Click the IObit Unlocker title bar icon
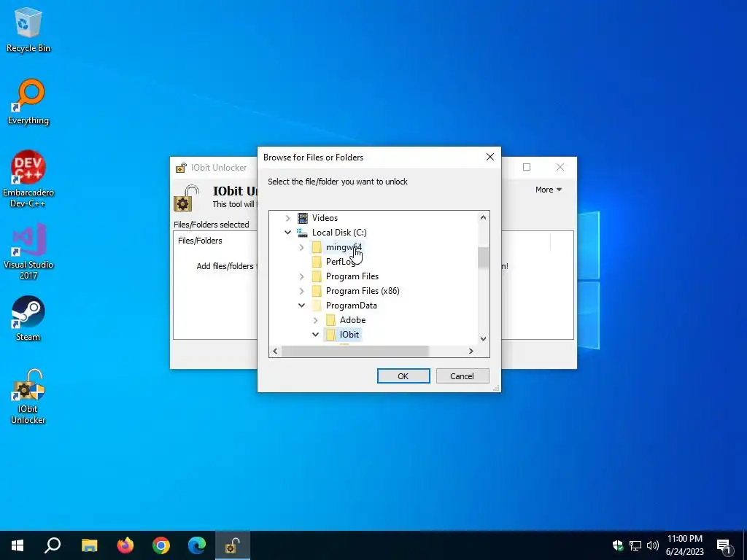The image size is (747, 560). coord(181,168)
